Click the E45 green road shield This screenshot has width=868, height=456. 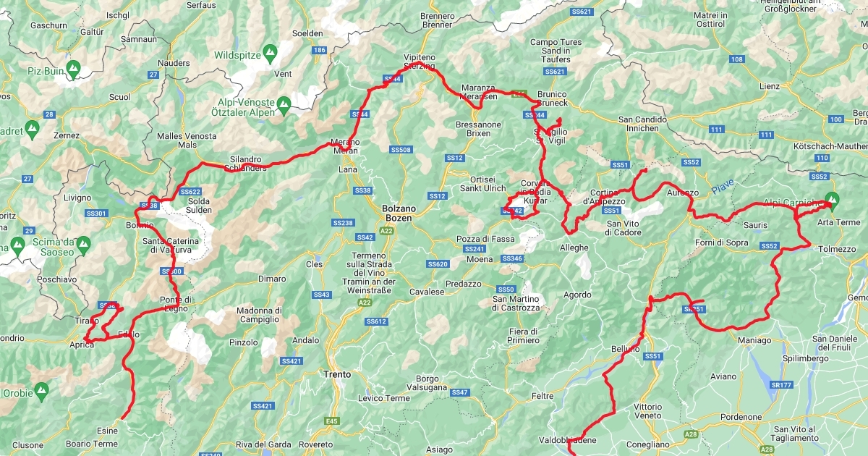pyautogui.click(x=333, y=421)
